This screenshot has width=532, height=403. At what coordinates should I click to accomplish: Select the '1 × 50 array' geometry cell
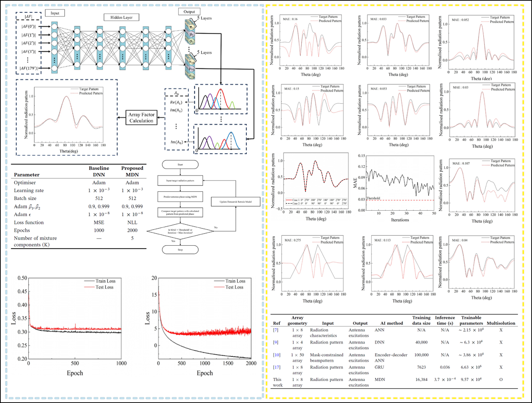click(x=297, y=358)
